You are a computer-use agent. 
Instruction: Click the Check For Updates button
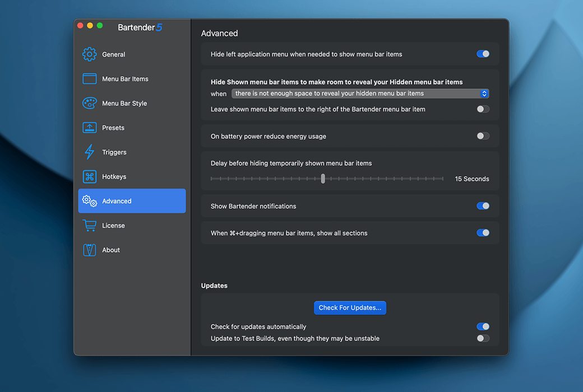click(x=350, y=307)
